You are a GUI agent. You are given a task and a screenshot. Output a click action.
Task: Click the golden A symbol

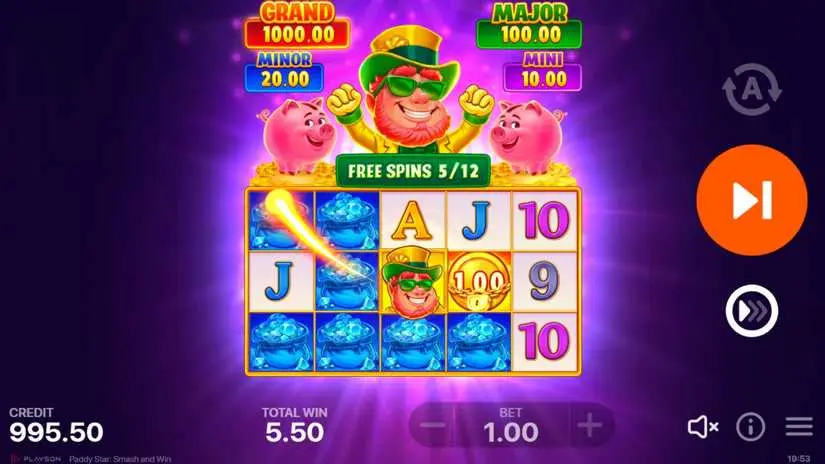412,221
